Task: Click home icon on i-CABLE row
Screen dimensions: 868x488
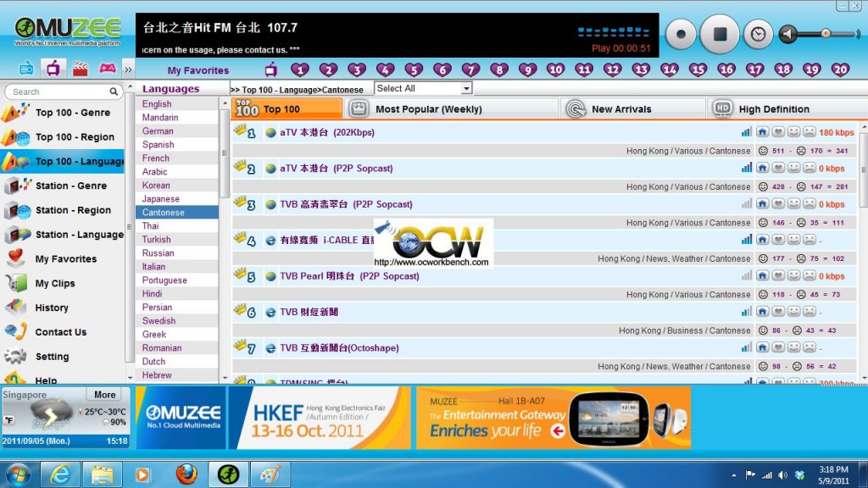Action: [762, 240]
